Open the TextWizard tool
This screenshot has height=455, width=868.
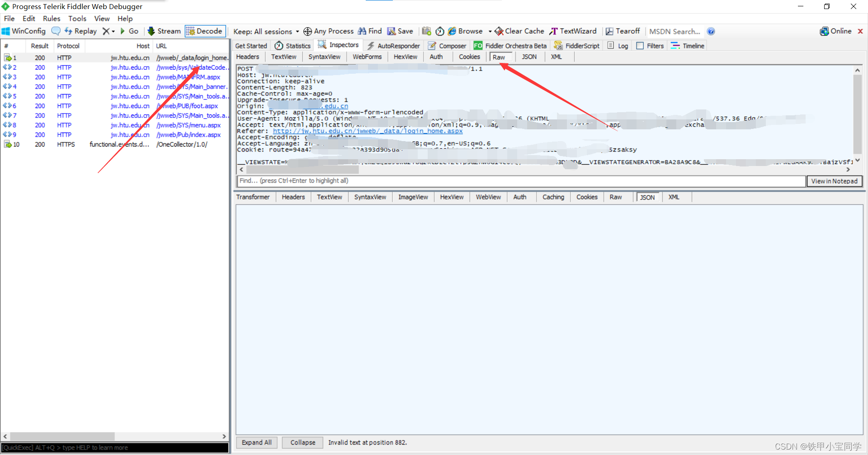coord(573,31)
